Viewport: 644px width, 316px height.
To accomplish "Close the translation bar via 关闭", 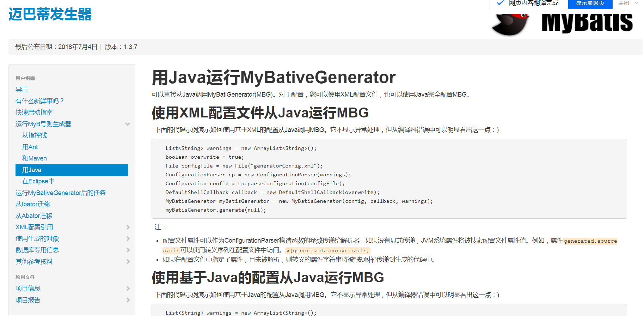I will pos(624,3).
